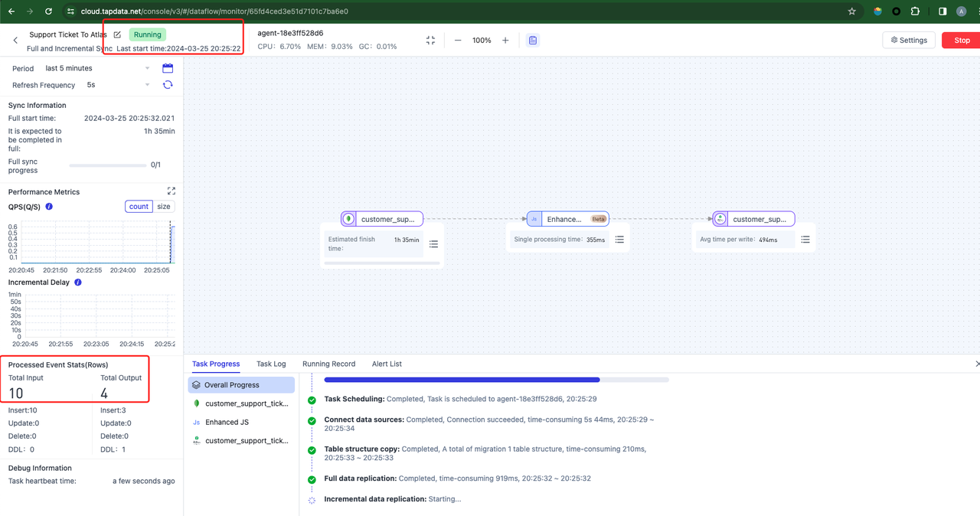Screen dimensions: 980x516
Task: Select Enhanced JS progress row
Action: (x=241, y=422)
